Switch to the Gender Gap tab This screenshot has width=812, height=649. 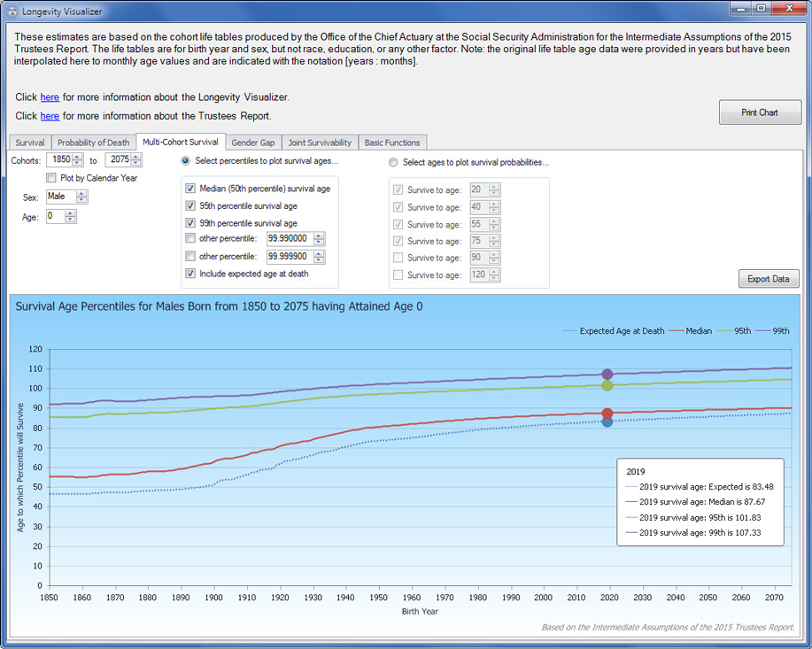253,143
